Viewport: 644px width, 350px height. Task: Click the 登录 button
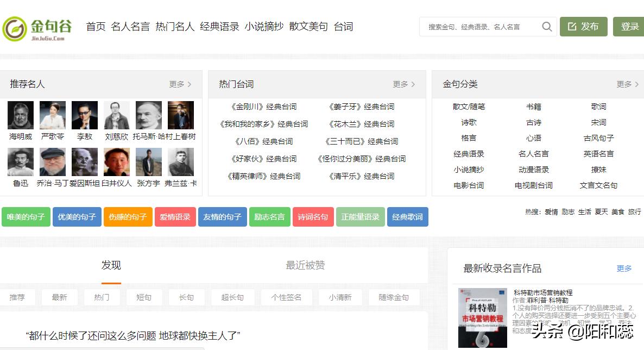pos(630,26)
